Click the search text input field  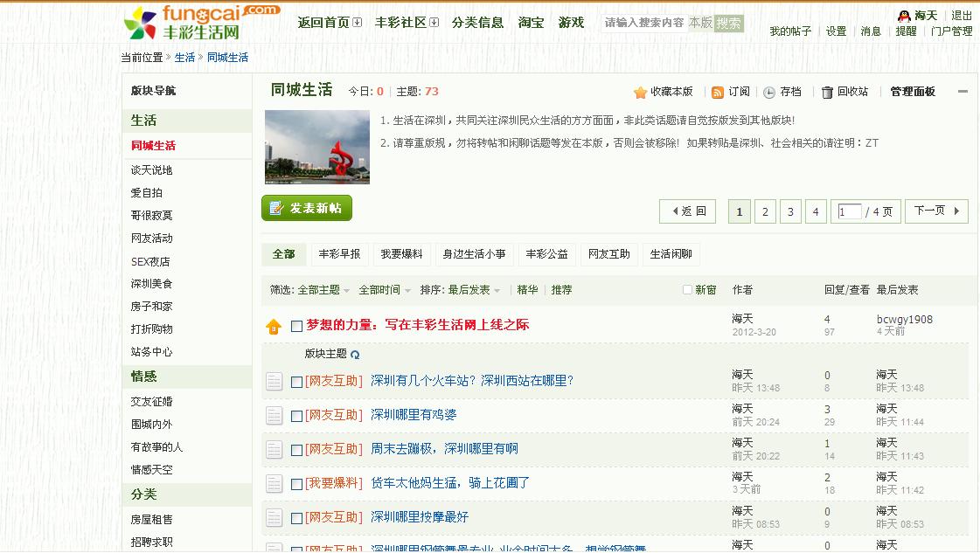tap(643, 23)
